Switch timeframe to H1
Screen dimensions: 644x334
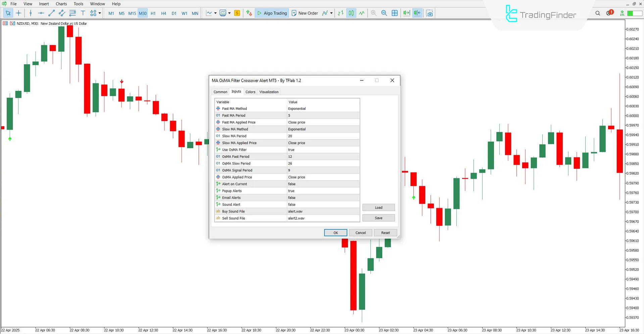(153, 13)
